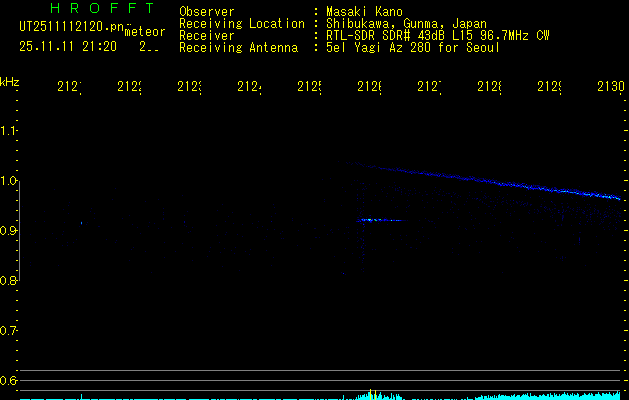Click the 0.9 frequency axis label

click(x=8, y=231)
